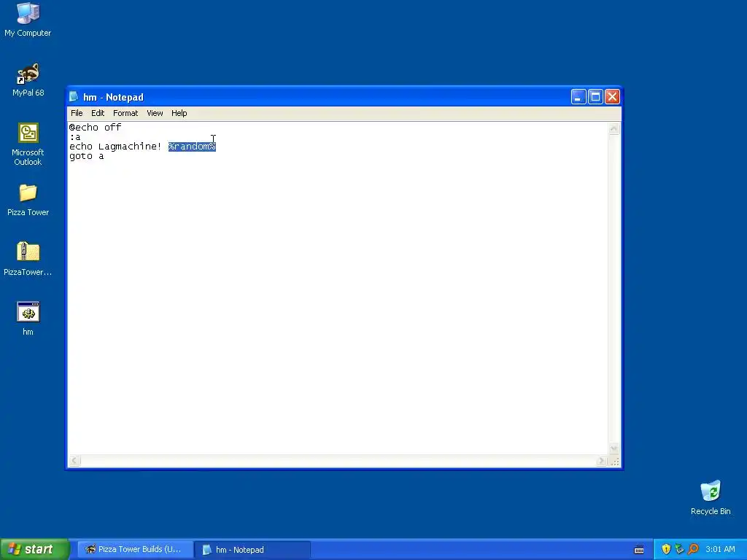Image resolution: width=747 pixels, height=560 pixels.
Task: Place cursor on the '@echo off' line
Action: pyautogui.click(x=96, y=127)
